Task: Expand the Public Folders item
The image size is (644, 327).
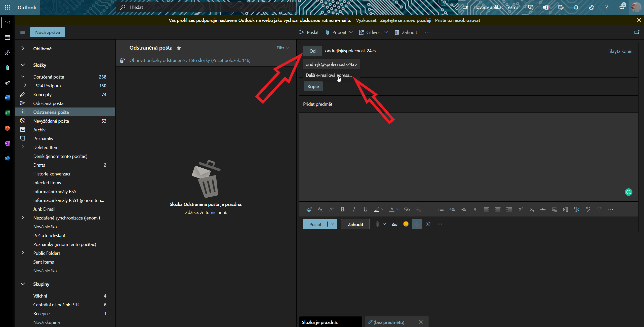Action: [x=23, y=253]
